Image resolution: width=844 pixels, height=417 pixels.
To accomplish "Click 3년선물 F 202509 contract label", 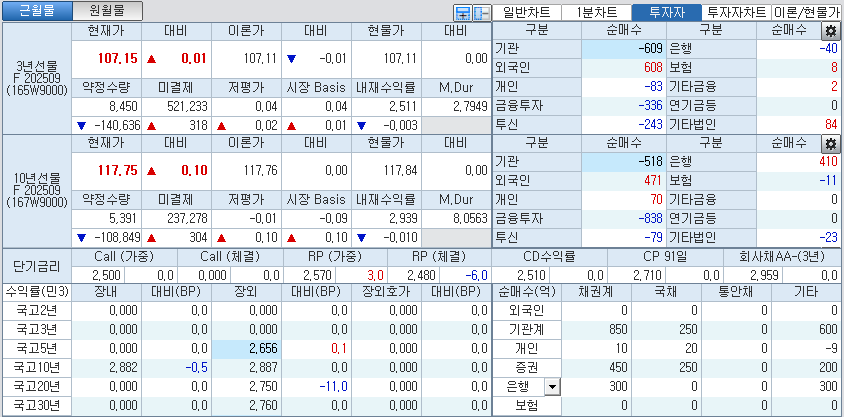I will click(37, 78).
